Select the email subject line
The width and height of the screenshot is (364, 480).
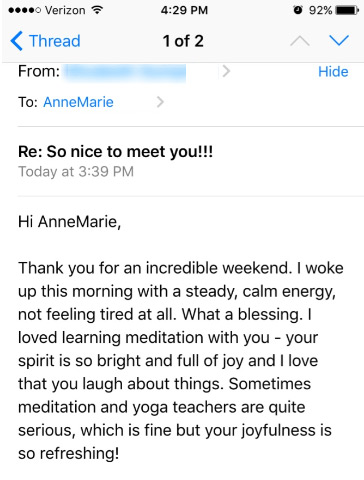[115, 152]
